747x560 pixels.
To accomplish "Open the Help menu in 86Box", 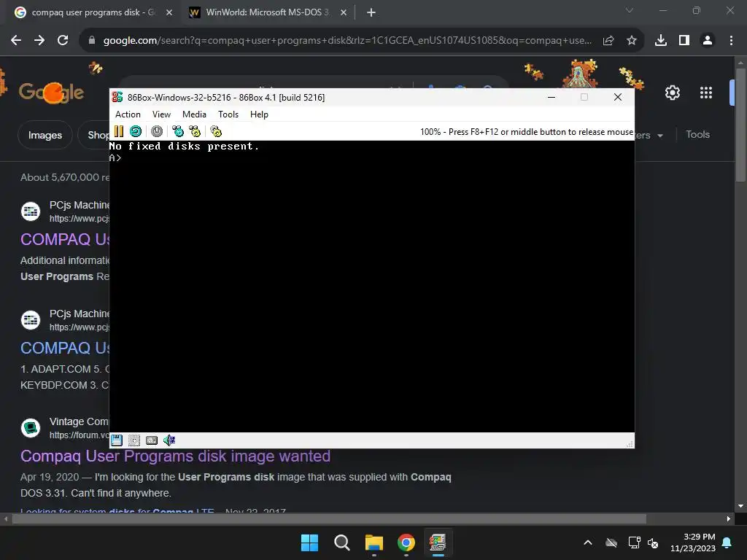I will [259, 114].
